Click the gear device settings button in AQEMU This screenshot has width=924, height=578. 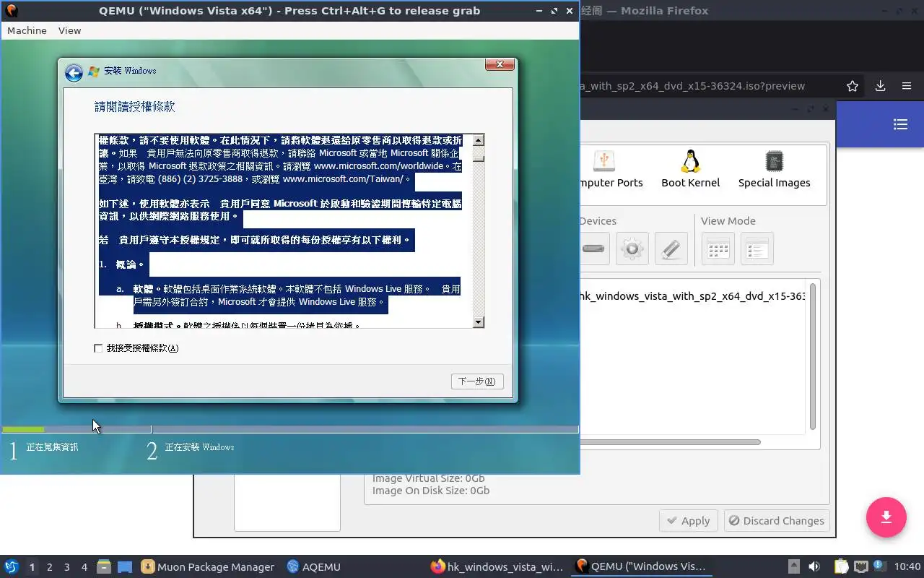coord(632,249)
